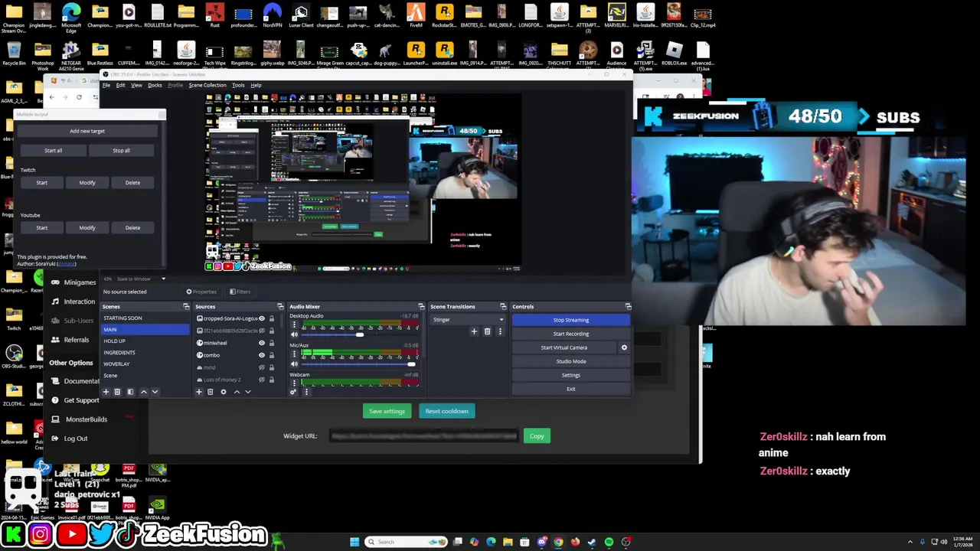Open Recycle Bin desktop icon
Screen dimensions: 980x551
click(14, 54)
